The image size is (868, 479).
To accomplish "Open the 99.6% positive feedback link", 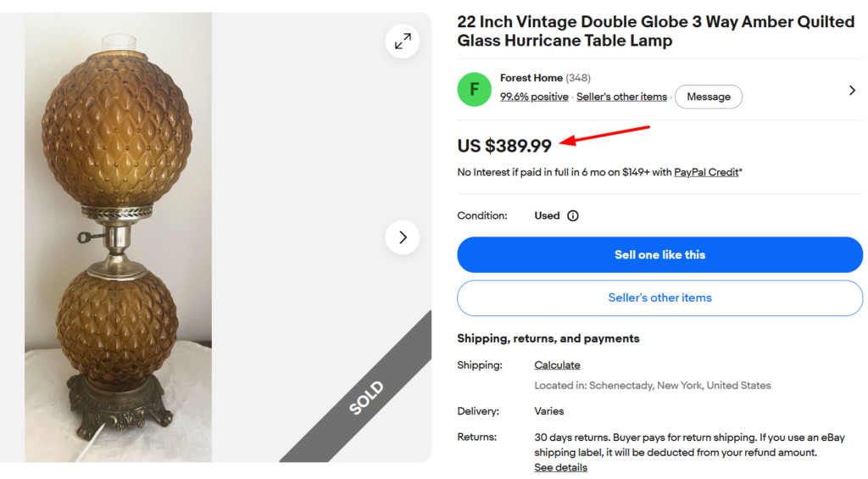I will point(534,97).
